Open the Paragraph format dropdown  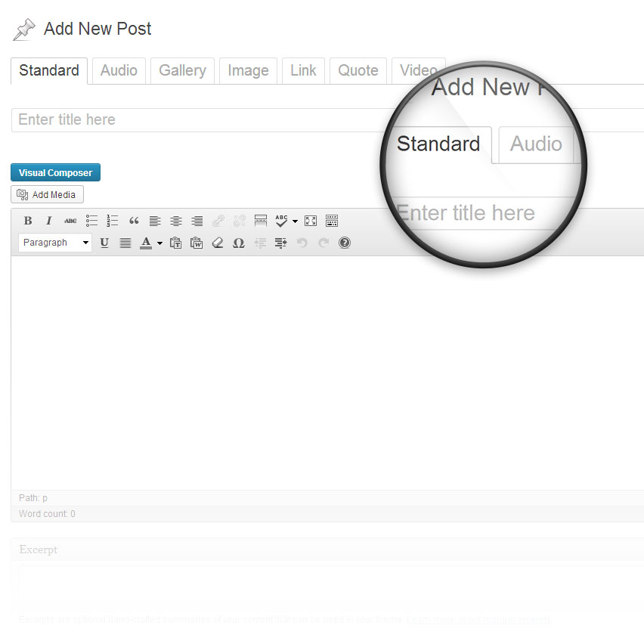[x=54, y=243]
